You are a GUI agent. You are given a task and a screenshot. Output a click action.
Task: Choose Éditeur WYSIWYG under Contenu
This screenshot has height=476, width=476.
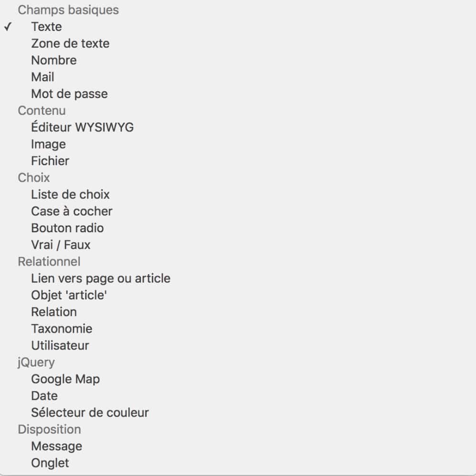coord(82,128)
